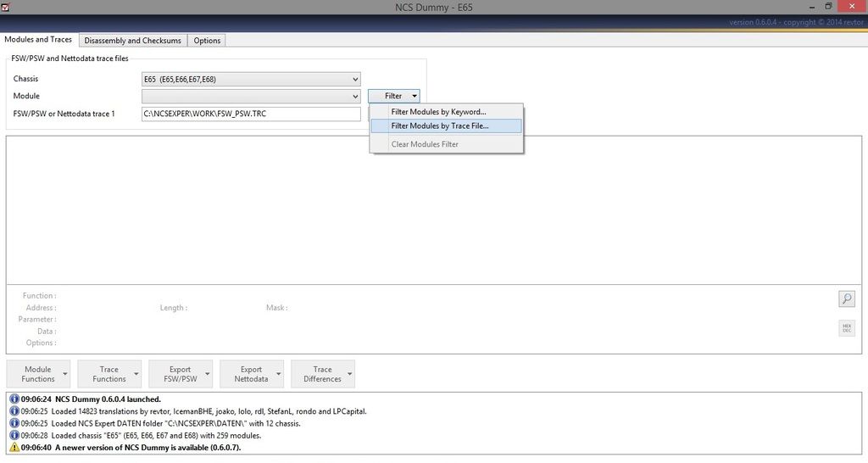Viewport: 868px width, 463px height.
Task: Switch to Disassembly and Checksums tab
Action: click(133, 41)
